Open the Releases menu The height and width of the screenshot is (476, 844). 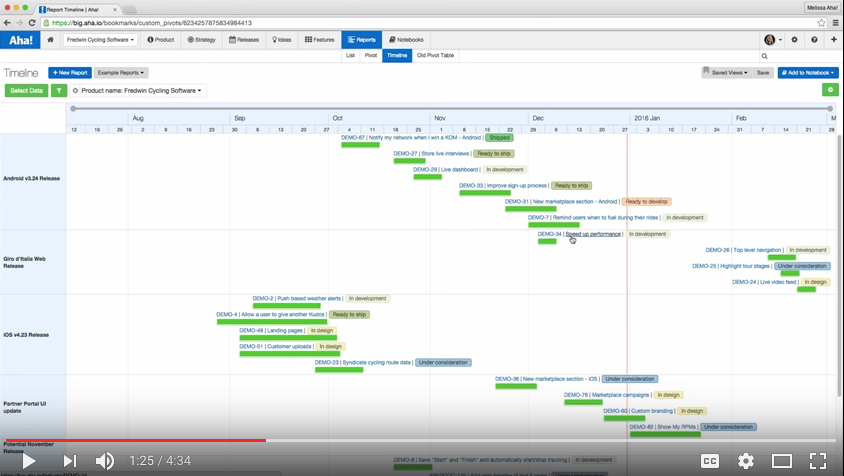point(244,40)
